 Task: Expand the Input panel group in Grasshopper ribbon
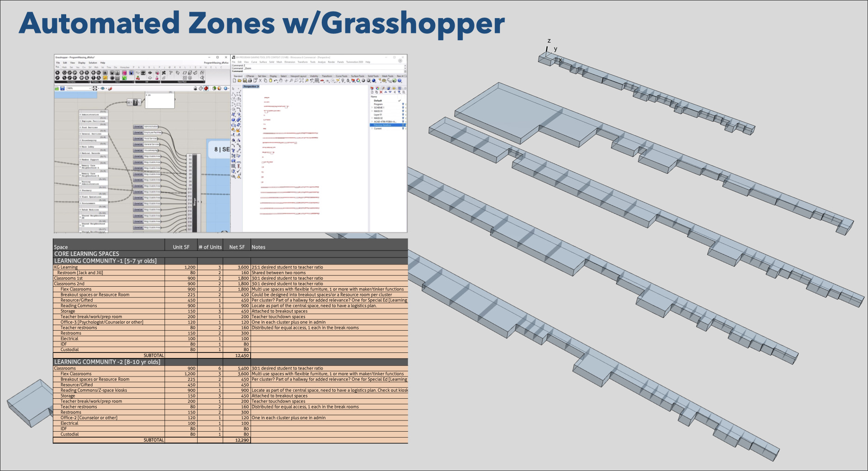(x=133, y=82)
